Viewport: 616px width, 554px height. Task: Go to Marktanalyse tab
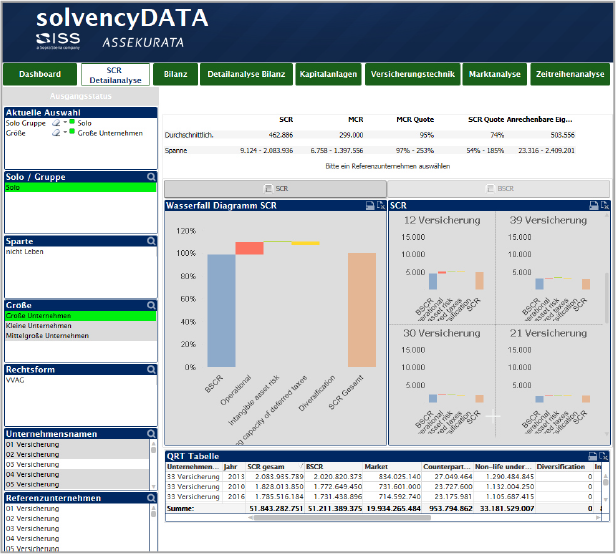(x=495, y=74)
